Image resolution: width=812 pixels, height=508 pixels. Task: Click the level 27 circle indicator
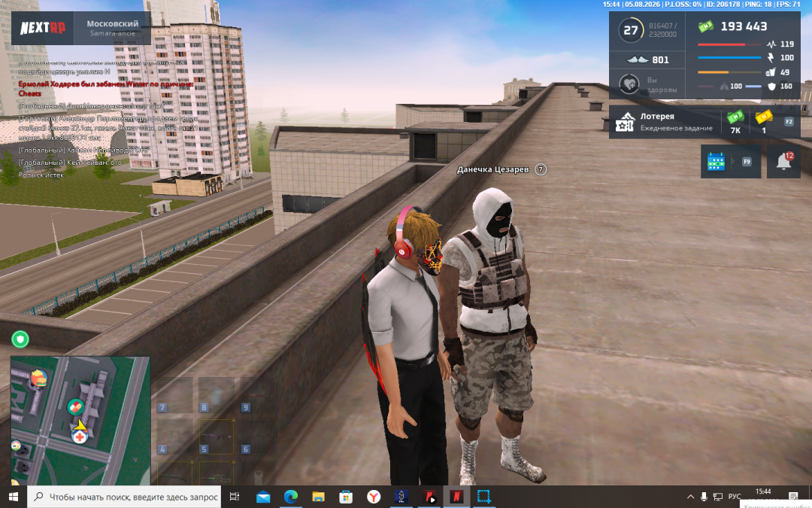pyautogui.click(x=631, y=30)
